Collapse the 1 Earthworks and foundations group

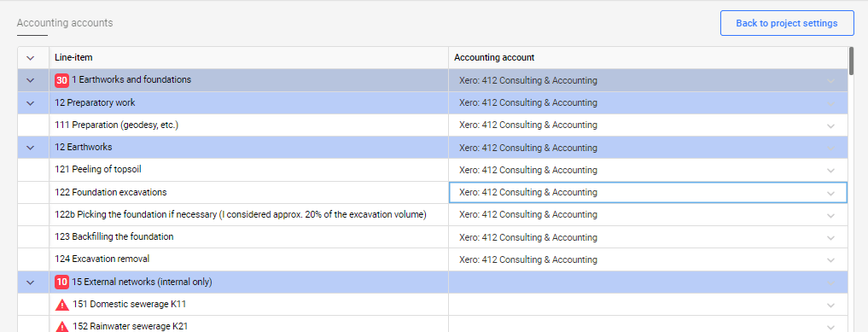[x=31, y=80]
